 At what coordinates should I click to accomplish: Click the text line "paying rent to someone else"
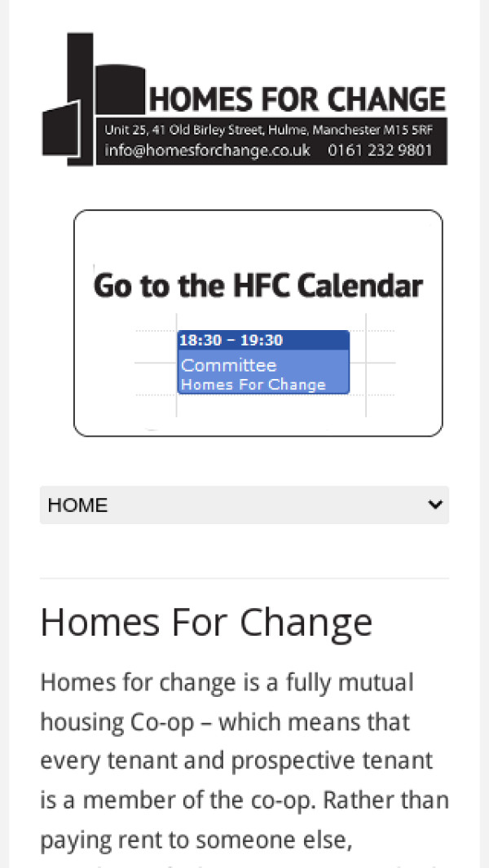point(196,839)
